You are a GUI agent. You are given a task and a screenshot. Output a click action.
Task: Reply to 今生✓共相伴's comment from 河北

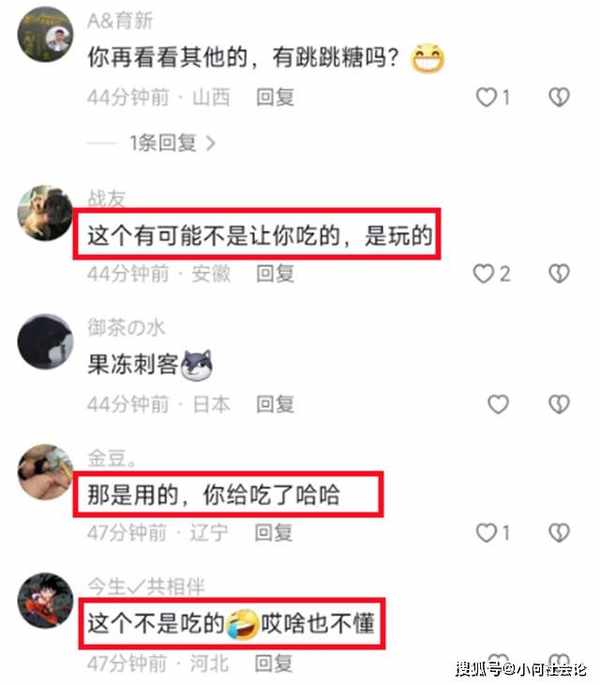tap(274, 663)
